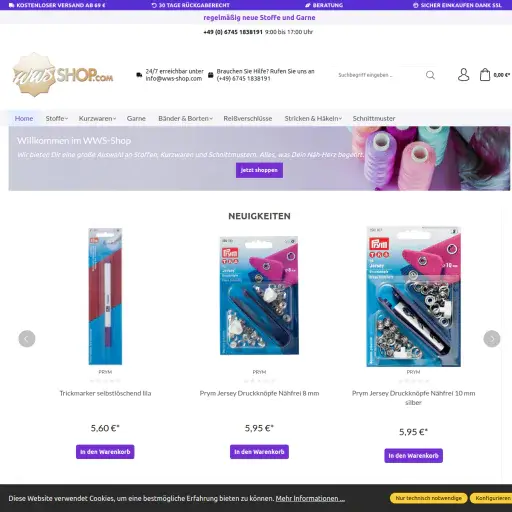Open the Mehr Informationen cookie link
Image resolution: width=512 pixels, height=512 pixels.
click(310, 498)
